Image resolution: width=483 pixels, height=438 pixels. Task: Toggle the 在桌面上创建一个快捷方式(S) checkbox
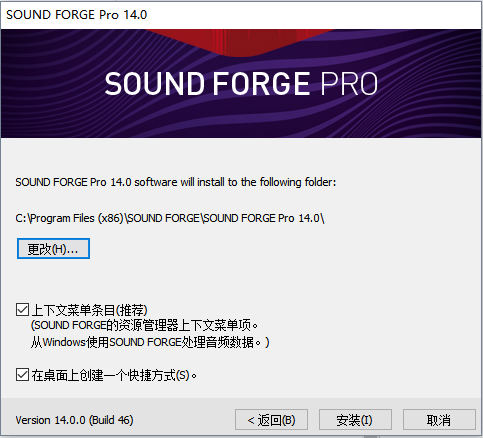[x=22, y=375]
